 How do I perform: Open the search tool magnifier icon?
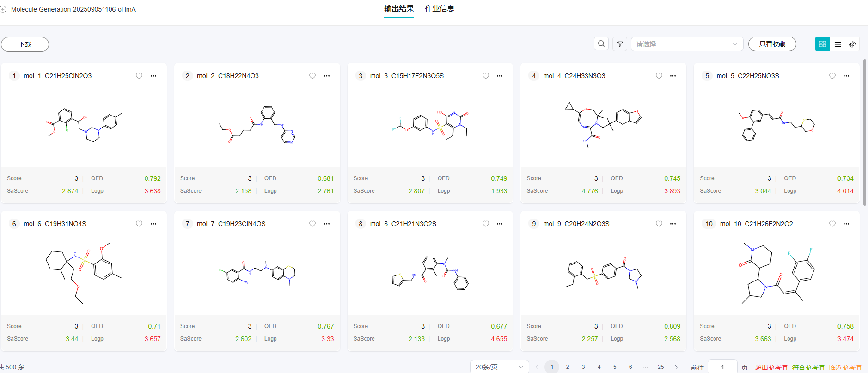pyautogui.click(x=601, y=44)
